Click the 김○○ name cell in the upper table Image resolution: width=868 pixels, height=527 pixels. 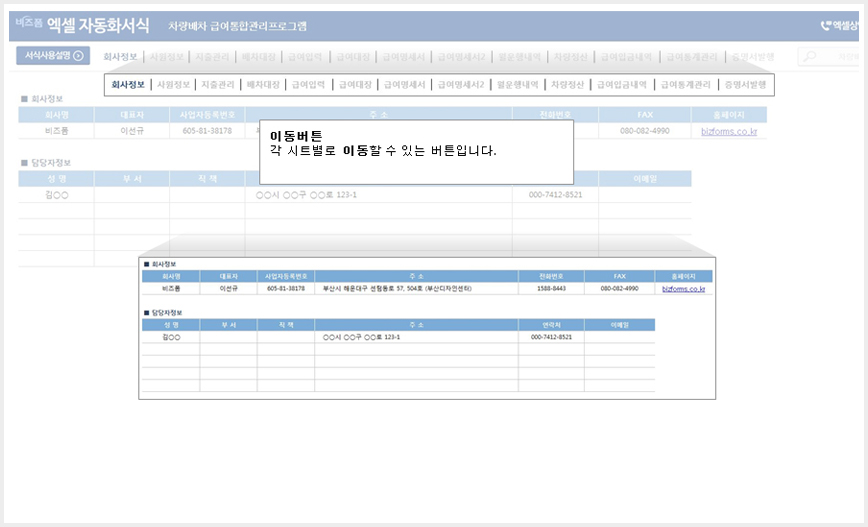(56, 195)
